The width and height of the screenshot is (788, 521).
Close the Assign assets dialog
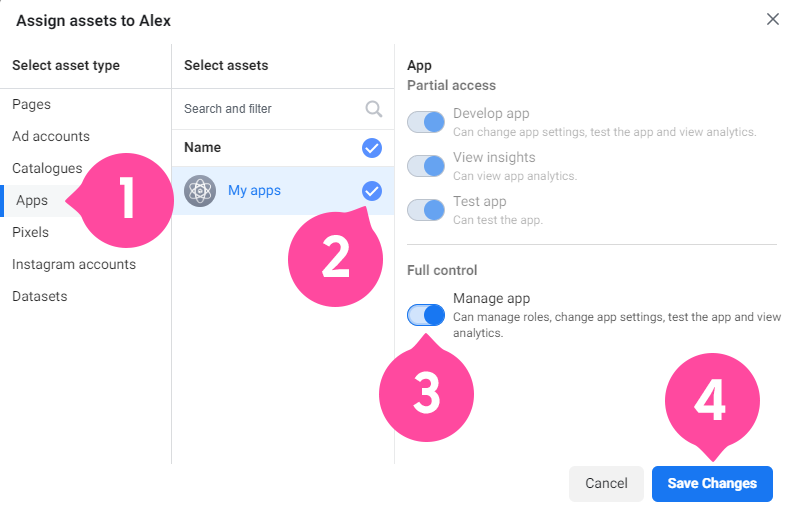click(772, 19)
